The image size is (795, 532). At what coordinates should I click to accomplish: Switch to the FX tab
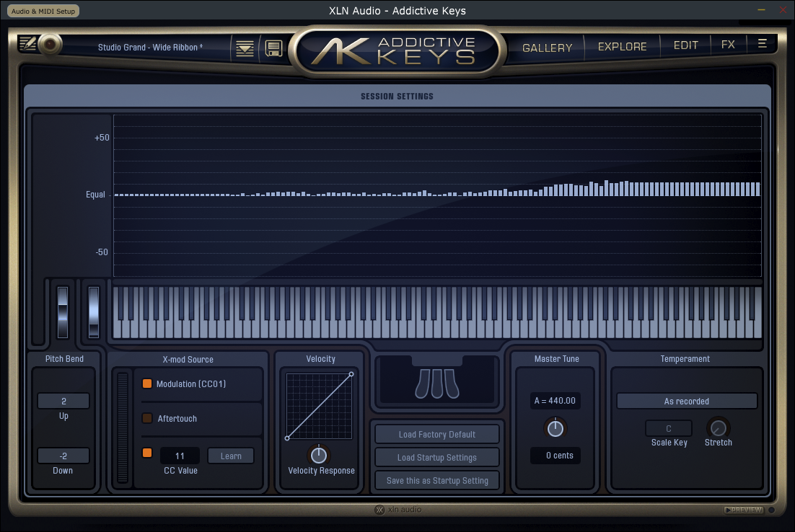(728, 45)
